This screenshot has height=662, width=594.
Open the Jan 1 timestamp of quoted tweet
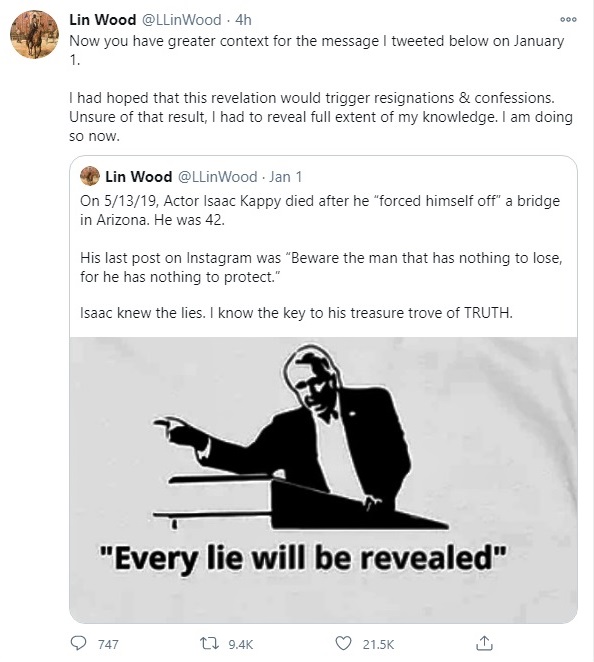tap(286, 176)
